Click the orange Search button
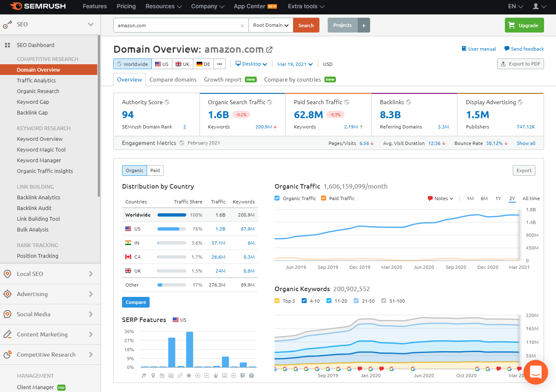The height and width of the screenshot is (392, 556). pyautogui.click(x=306, y=25)
